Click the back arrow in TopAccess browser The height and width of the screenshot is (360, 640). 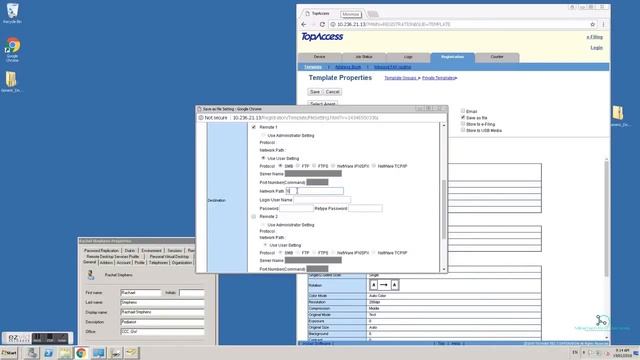[304, 24]
